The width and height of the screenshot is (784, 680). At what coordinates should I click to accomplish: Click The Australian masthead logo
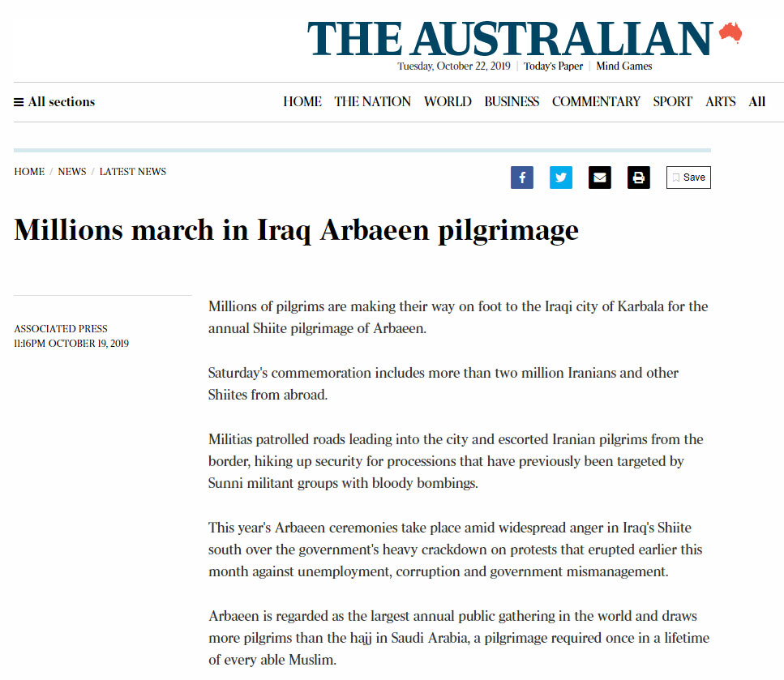510,39
